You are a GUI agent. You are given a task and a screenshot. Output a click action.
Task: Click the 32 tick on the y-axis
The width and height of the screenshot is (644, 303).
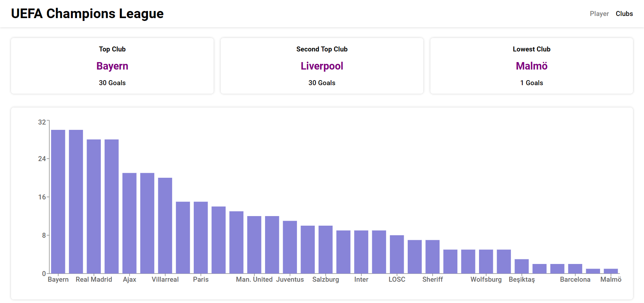tap(42, 122)
